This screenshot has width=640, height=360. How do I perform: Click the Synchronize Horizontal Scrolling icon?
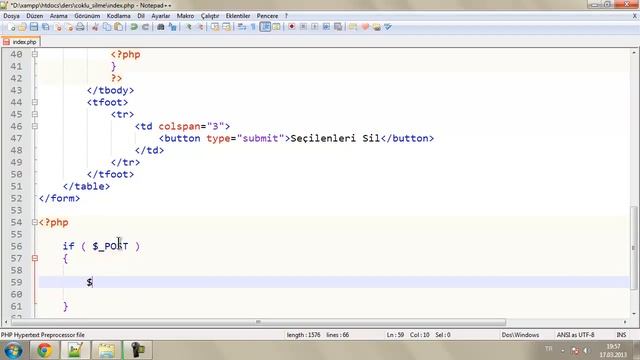coord(226,27)
